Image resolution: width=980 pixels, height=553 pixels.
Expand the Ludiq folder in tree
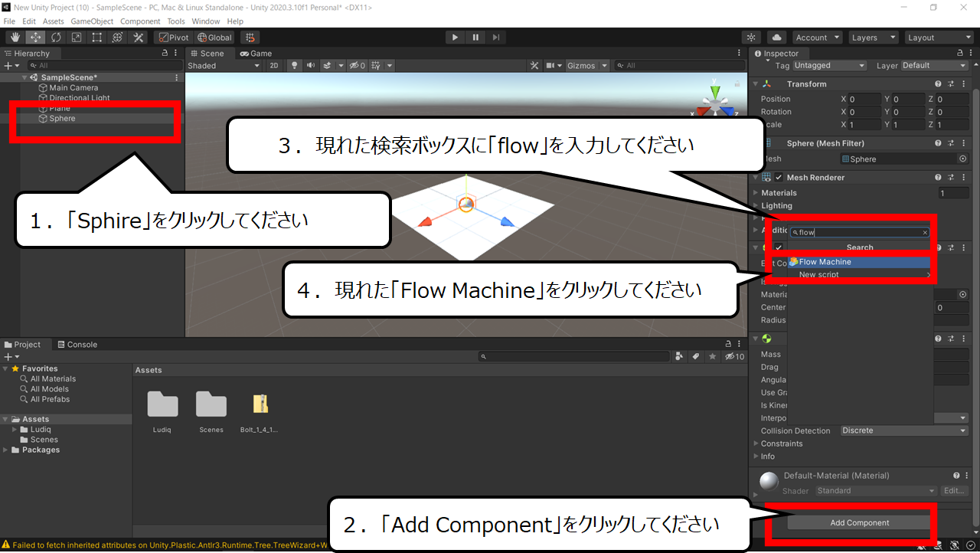15,430
